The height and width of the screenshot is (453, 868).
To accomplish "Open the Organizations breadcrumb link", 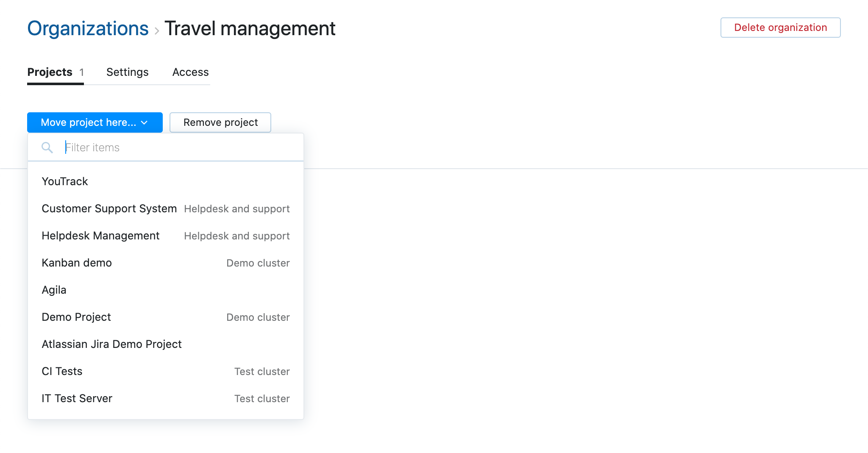I will 87,28.
